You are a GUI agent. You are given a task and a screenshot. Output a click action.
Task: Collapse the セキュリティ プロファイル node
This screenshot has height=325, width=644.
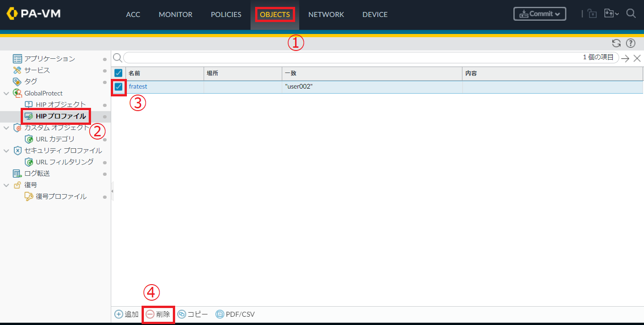click(6, 151)
